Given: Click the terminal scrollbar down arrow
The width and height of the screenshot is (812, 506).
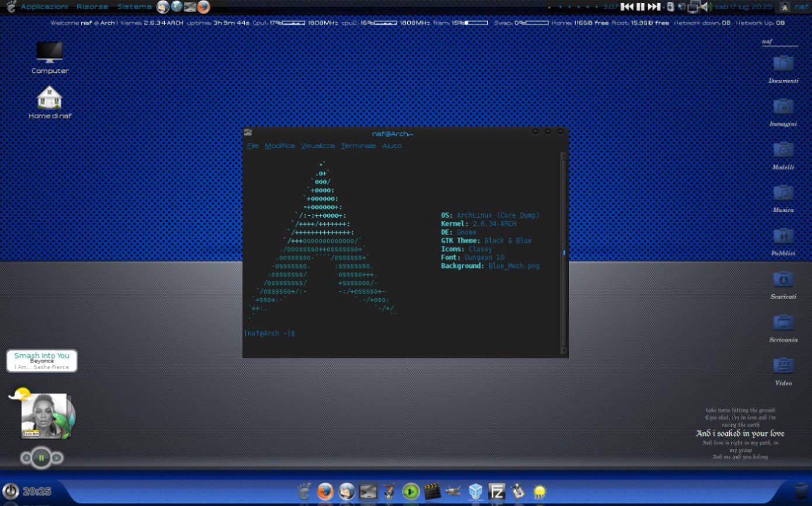Looking at the screenshot, I should click(x=564, y=351).
